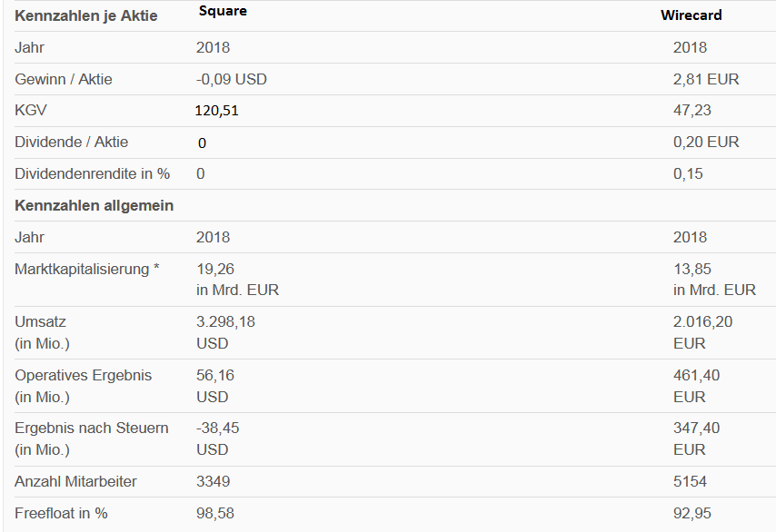This screenshot has height=532, width=776.
Task: Click Wirecard's KGV value 47,23
Action: pos(692,111)
